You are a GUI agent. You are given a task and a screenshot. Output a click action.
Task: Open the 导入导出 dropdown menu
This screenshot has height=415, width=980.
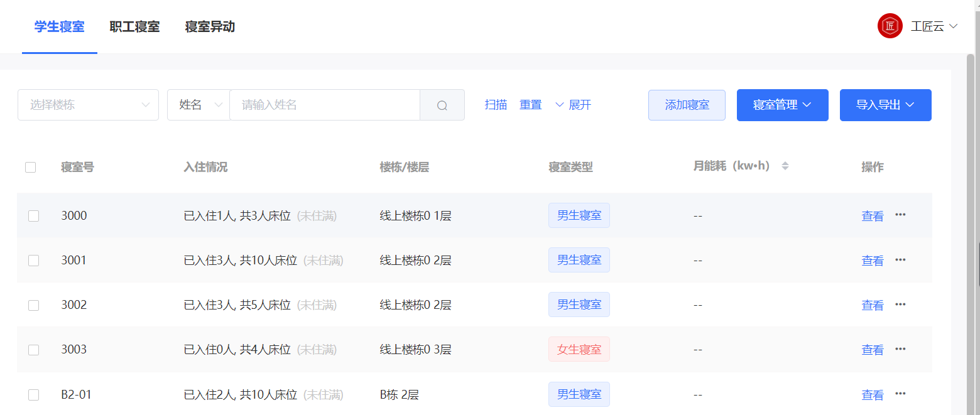[x=885, y=105]
